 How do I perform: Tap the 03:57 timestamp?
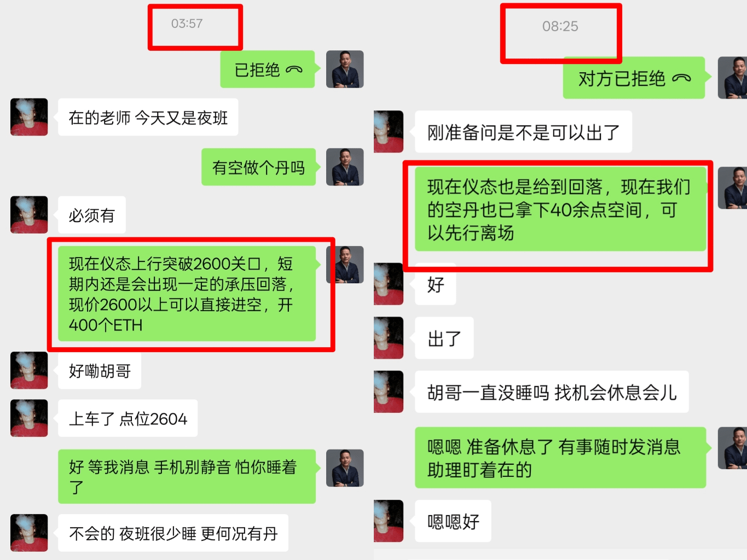coord(187,24)
